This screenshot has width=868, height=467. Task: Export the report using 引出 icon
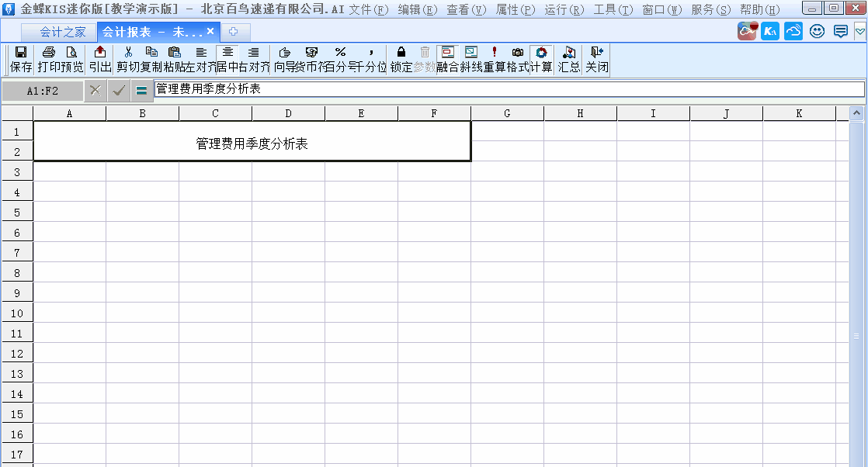(99, 54)
